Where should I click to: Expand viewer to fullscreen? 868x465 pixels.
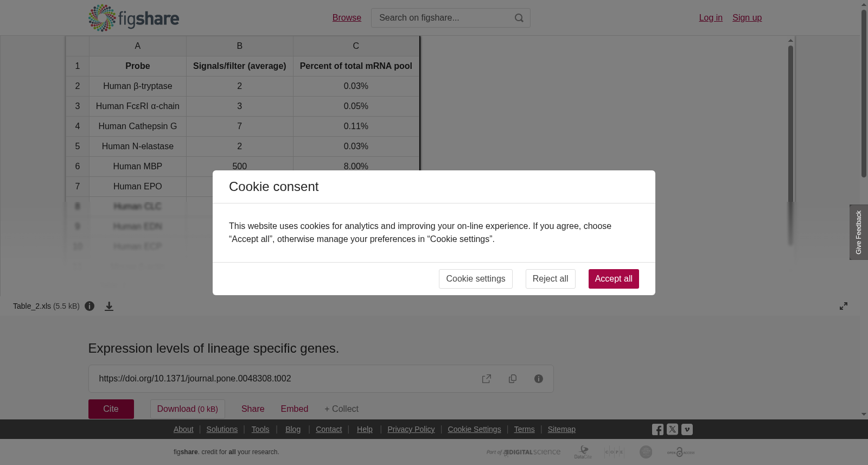pos(844,306)
